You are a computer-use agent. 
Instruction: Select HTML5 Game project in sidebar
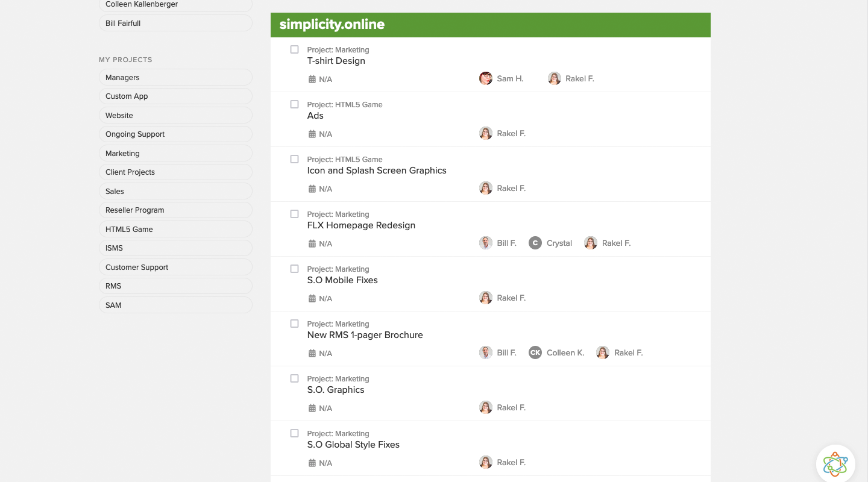(x=175, y=229)
